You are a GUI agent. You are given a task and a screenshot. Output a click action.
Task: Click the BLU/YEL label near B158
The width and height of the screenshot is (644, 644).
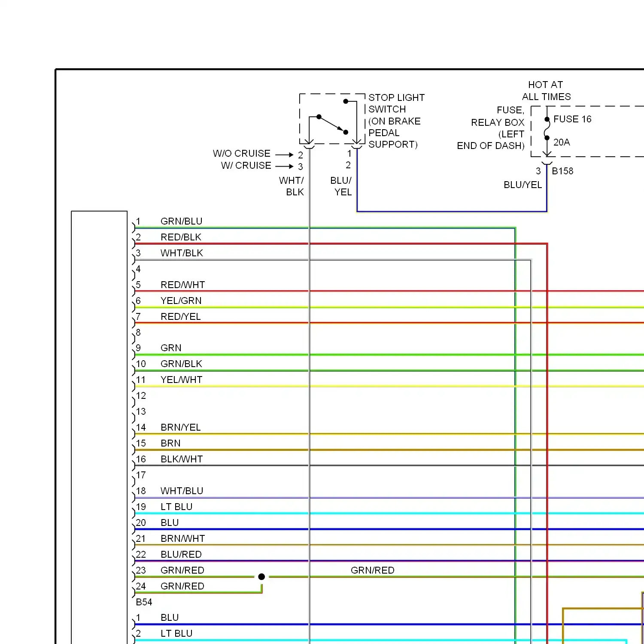click(x=522, y=185)
